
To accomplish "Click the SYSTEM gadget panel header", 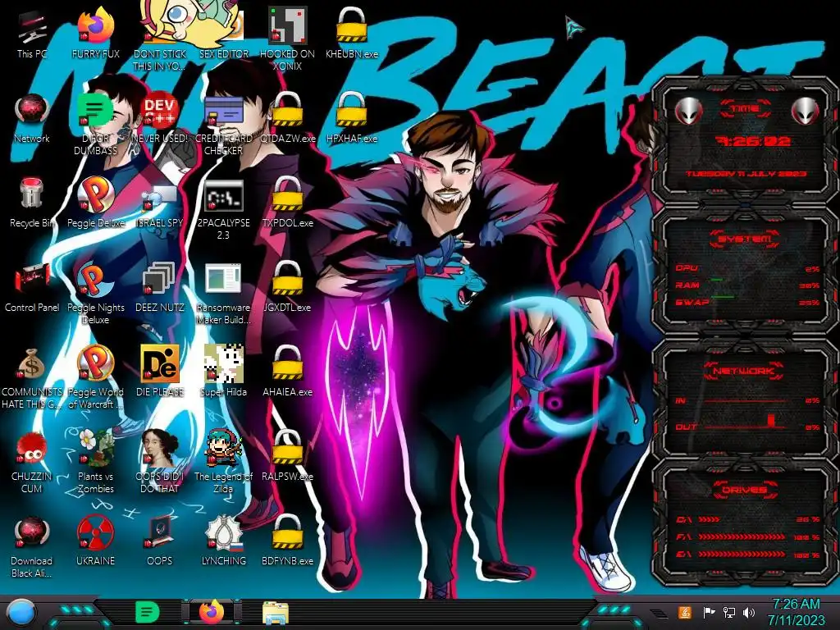I will tap(745, 239).
